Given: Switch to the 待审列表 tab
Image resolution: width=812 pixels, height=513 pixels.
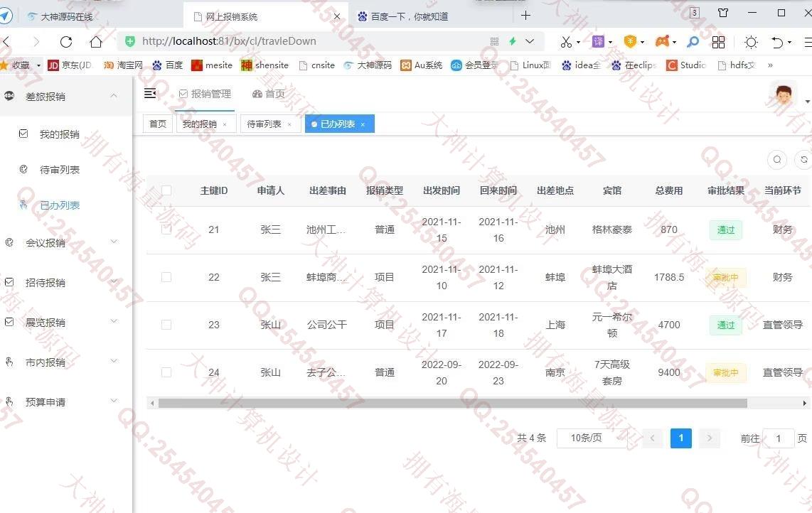Looking at the screenshot, I should (264, 124).
